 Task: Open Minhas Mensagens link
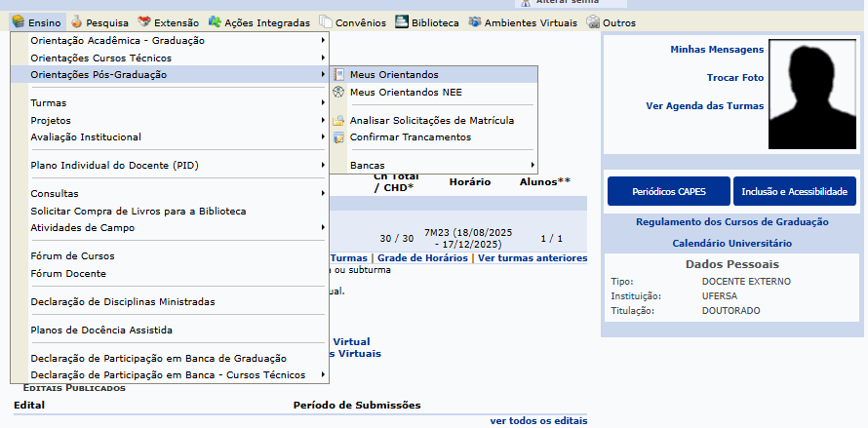pyautogui.click(x=717, y=49)
